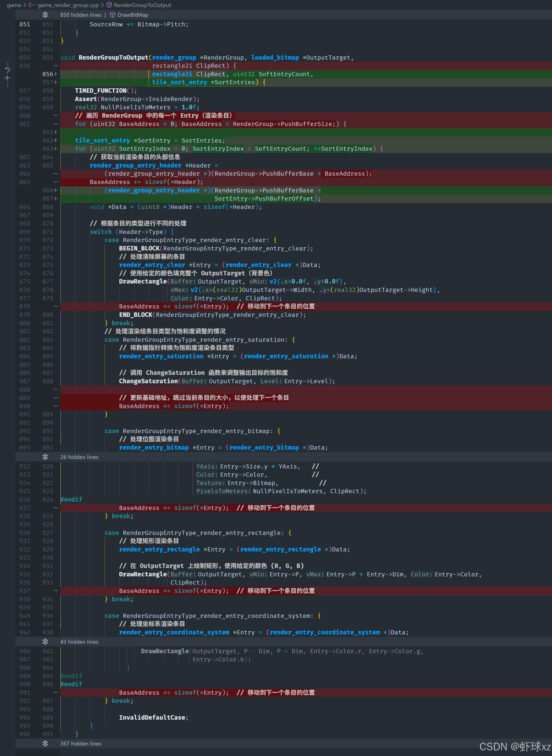Screen dimensions: 552x756
Task: Click the RenderGroupToOutput symbol icon in breadcrumb
Action: [109, 5]
